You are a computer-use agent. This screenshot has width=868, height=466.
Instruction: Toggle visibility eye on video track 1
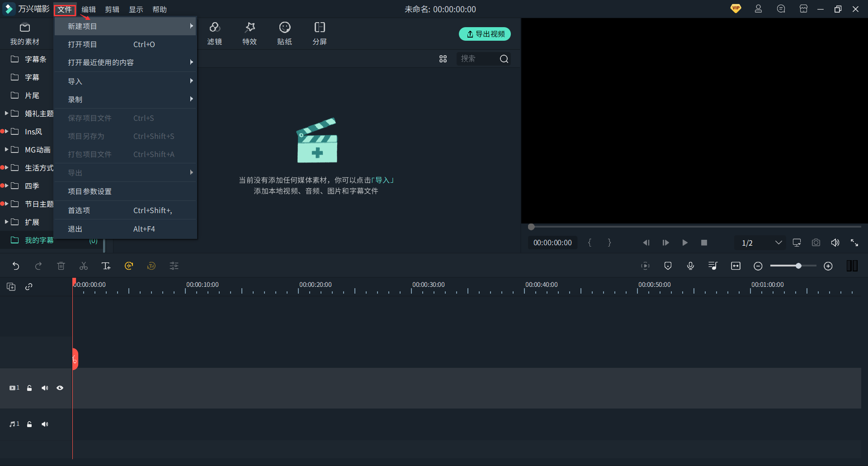[60, 388]
